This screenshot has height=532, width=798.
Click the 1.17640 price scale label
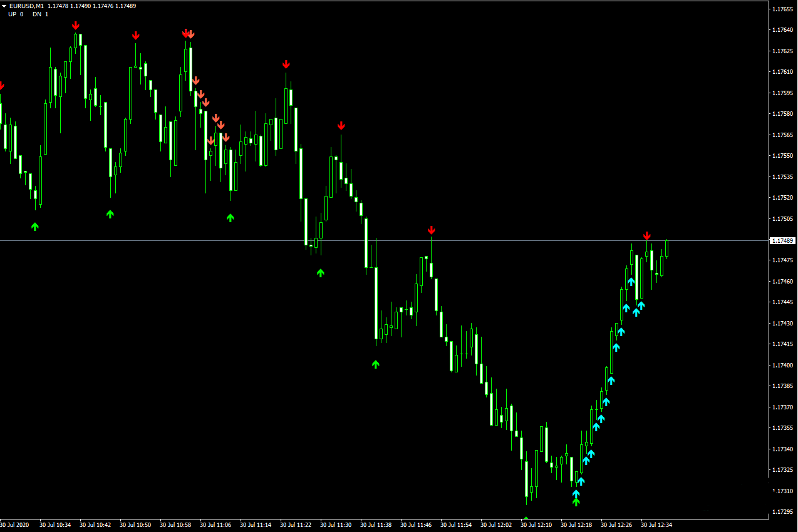(782, 30)
